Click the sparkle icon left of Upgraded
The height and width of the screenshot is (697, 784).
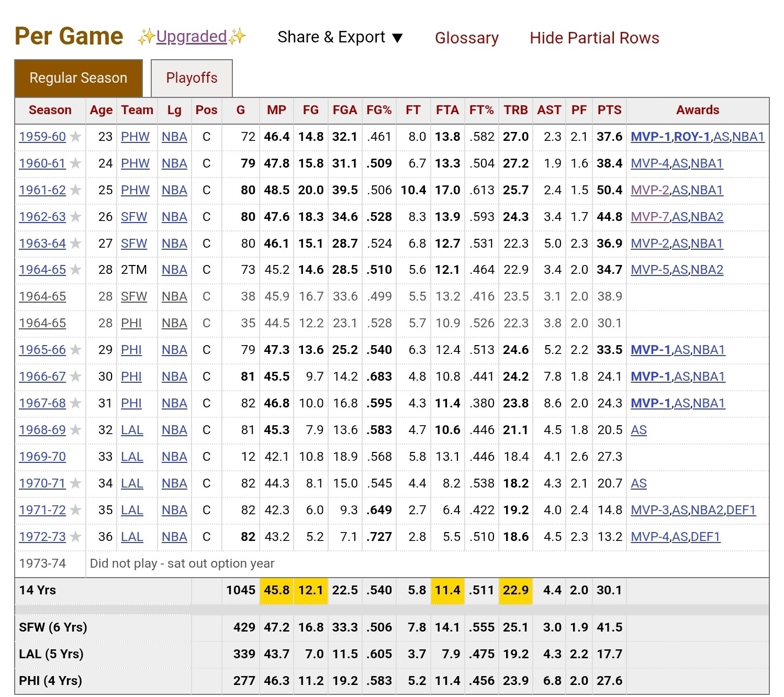[x=147, y=37]
